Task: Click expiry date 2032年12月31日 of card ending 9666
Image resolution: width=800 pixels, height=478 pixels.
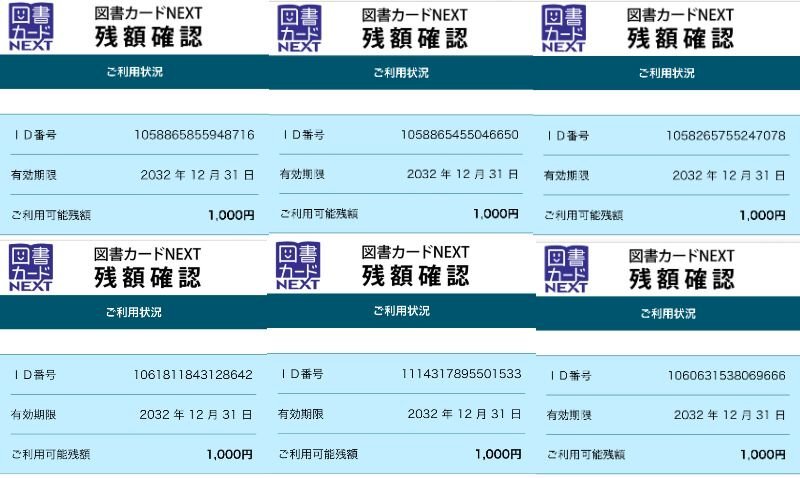Action: tap(730, 415)
